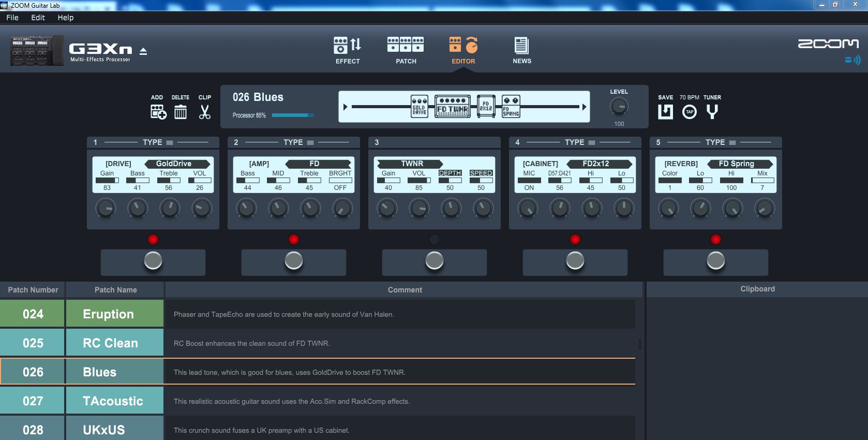
Task: Click the ZOOM logo
Action: point(828,44)
